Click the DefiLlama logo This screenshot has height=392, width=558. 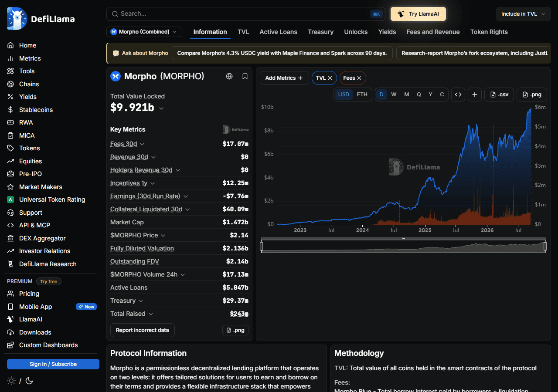(x=41, y=19)
